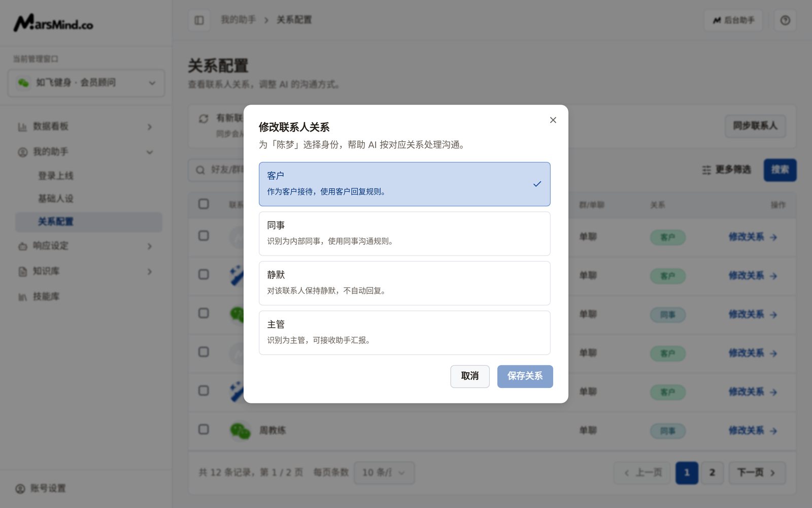Click the WeChat avatar of 周教练
This screenshot has width=812, height=508.
click(x=240, y=431)
